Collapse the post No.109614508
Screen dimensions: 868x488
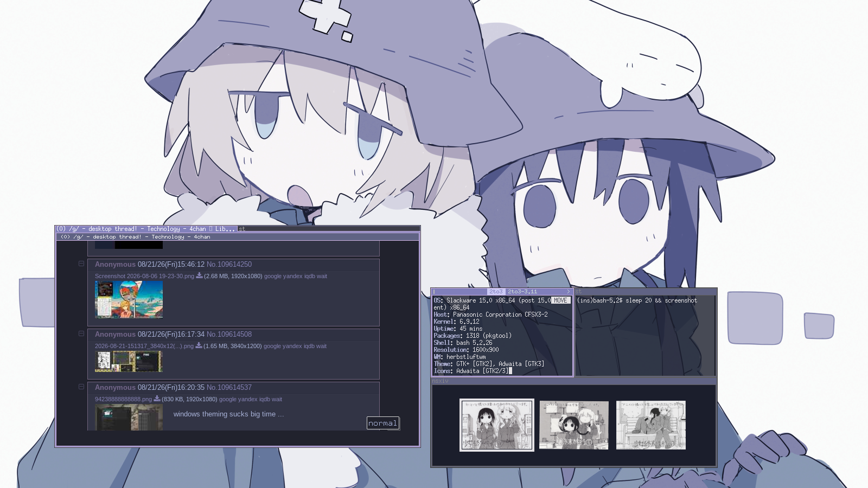81,334
